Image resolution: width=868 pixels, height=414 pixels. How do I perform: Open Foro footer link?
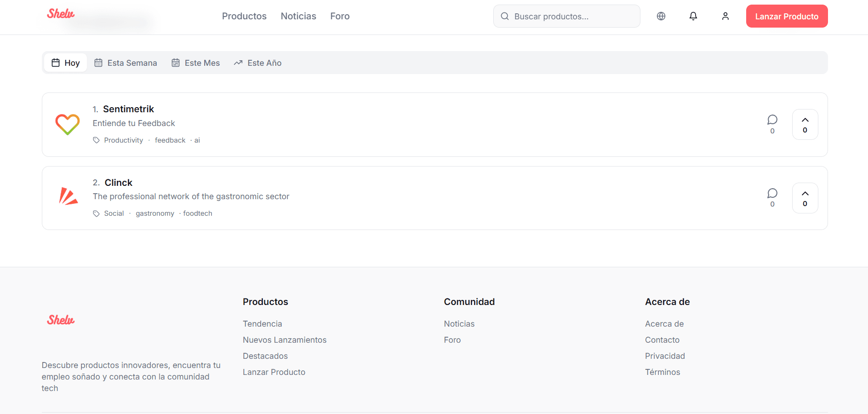(x=452, y=340)
